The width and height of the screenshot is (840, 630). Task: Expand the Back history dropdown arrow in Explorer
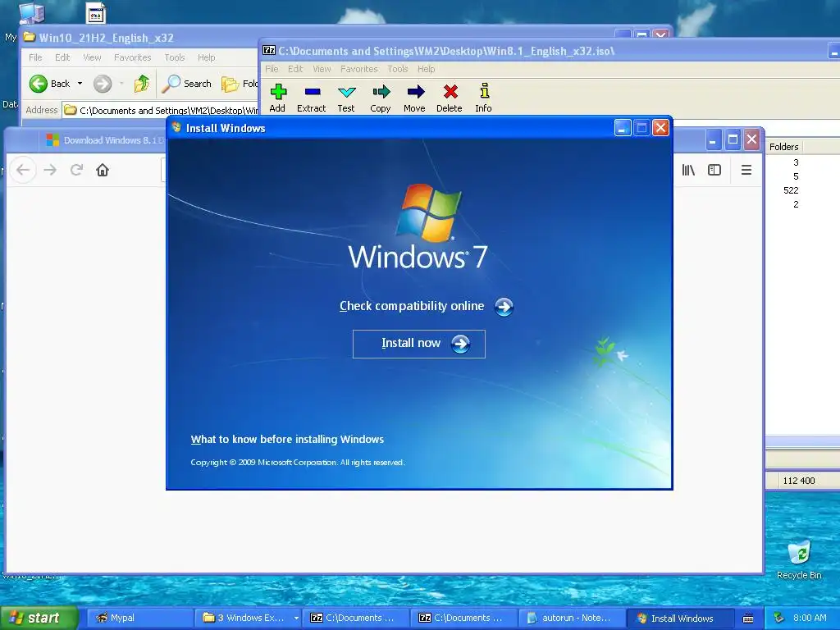pyautogui.click(x=80, y=84)
